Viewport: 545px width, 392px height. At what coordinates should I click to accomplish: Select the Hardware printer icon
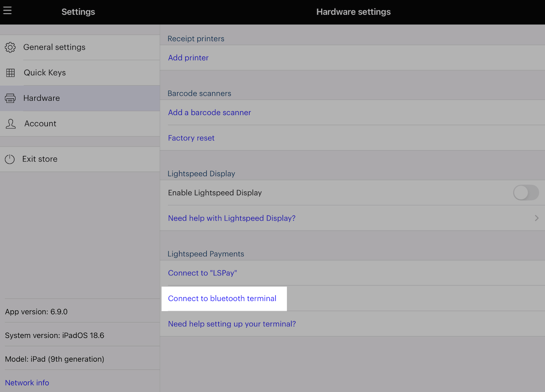tap(10, 98)
